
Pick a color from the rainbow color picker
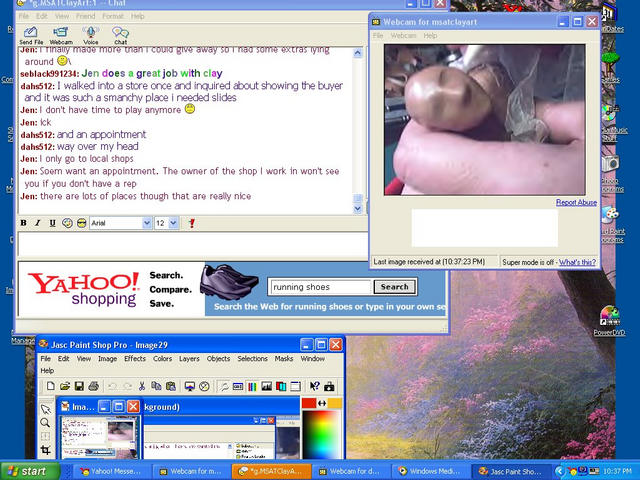click(x=321, y=434)
